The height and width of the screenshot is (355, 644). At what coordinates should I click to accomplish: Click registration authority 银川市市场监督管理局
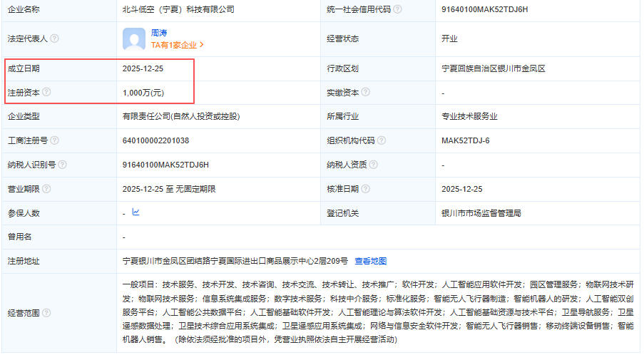[481, 213]
